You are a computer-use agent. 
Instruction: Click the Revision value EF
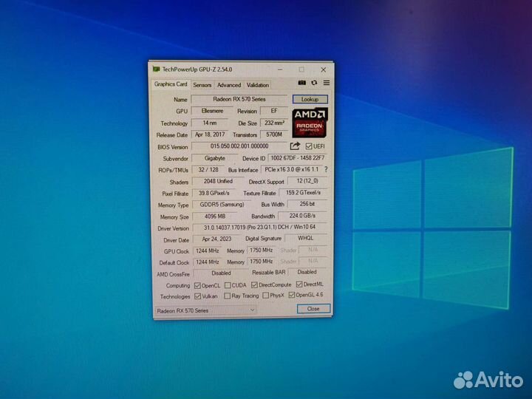274,111
